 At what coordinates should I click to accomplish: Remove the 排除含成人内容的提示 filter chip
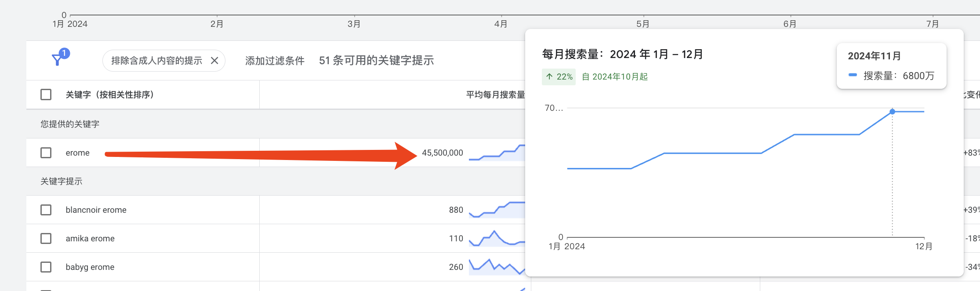click(214, 61)
